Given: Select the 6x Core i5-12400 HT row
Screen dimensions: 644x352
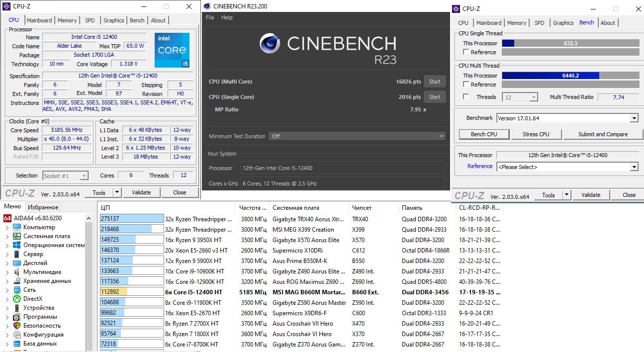Looking at the screenshot, I should coord(300,292).
